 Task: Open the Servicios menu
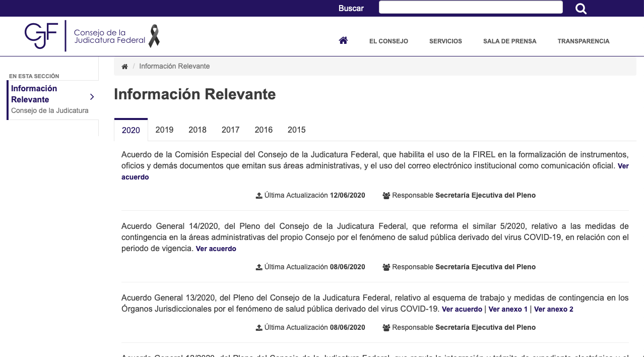445,41
